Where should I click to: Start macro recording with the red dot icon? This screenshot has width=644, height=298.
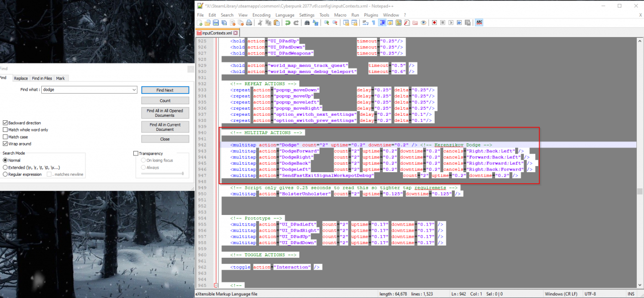(x=434, y=23)
